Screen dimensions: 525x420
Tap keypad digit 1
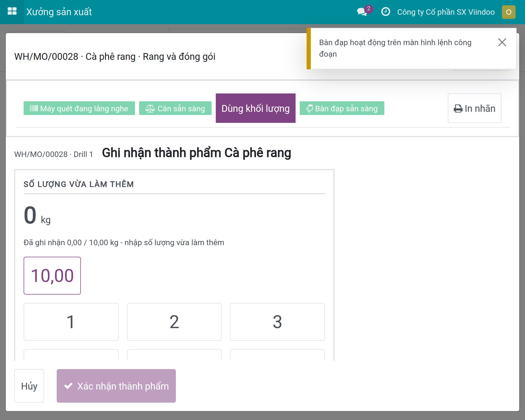[71, 322]
